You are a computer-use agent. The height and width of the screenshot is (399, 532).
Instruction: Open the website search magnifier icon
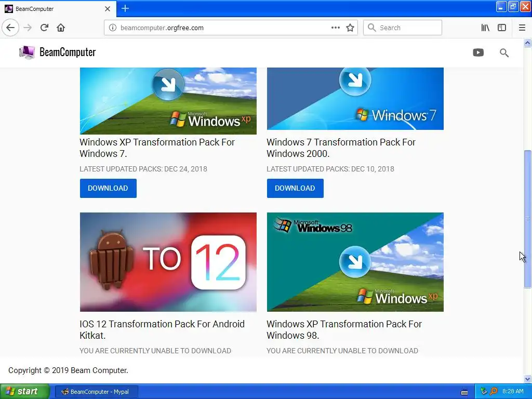pyautogui.click(x=504, y=52)
